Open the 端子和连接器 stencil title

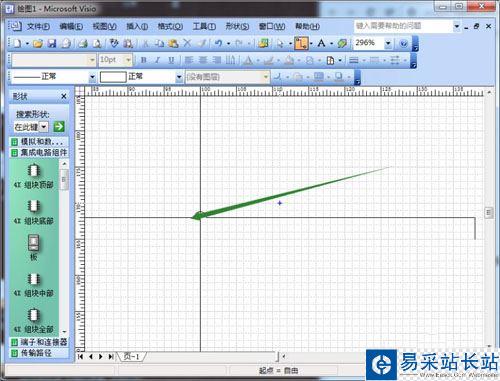[x=39, y=342]
